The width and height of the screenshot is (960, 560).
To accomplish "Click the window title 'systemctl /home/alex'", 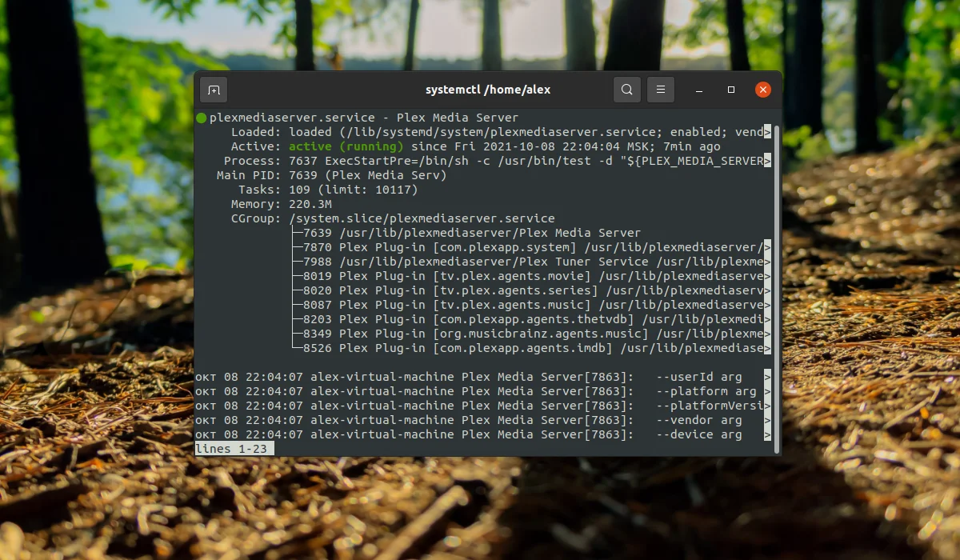I will [488, 90].
